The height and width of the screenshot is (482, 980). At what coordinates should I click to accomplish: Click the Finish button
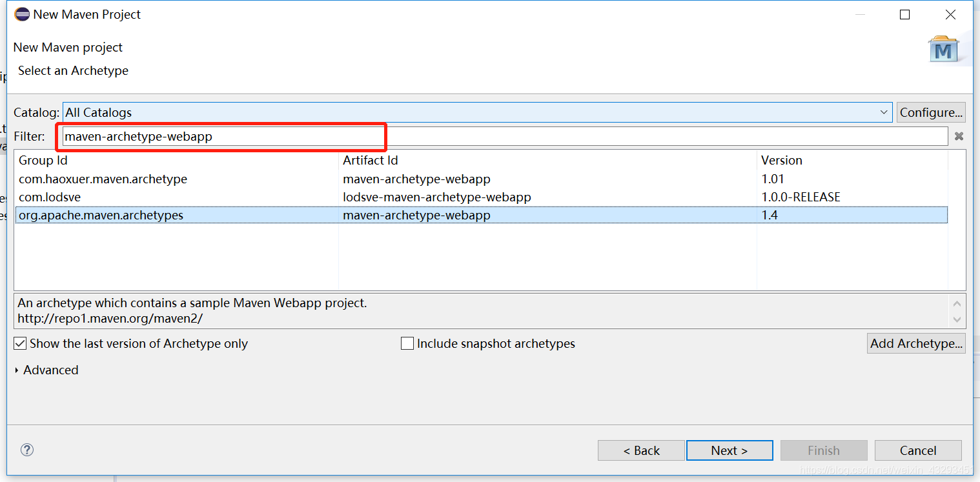(x=824, y=450)
